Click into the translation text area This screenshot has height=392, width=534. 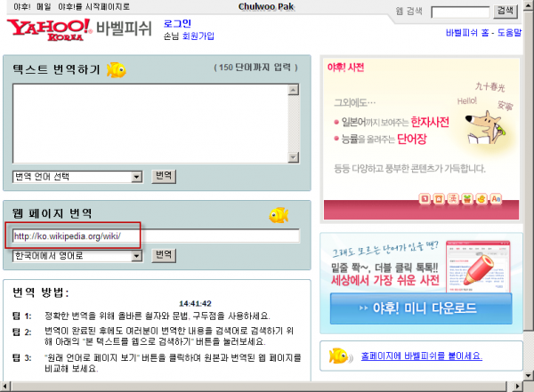pyautogui.click(x=150, y=124)
